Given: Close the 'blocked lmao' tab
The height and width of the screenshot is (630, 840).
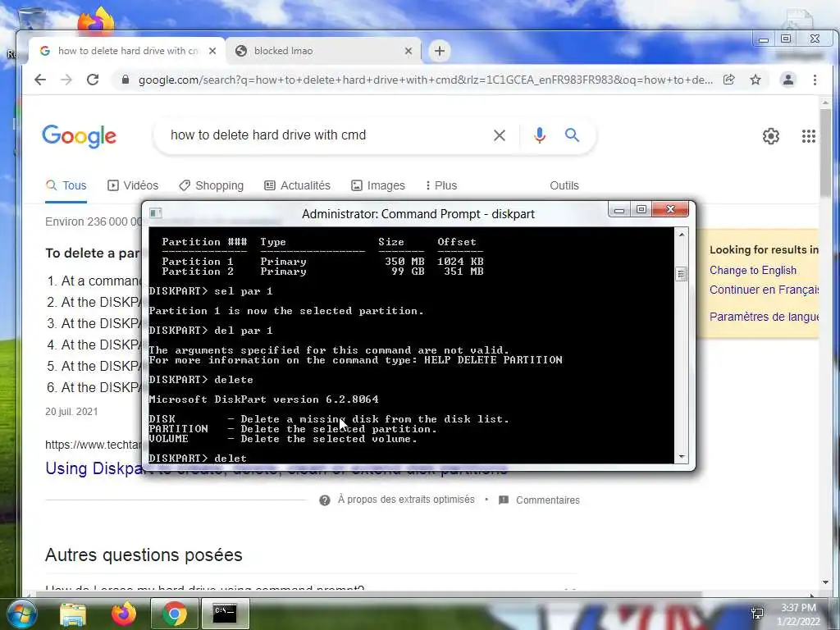Looking at the screenshot, I should (x=409, y=51).
